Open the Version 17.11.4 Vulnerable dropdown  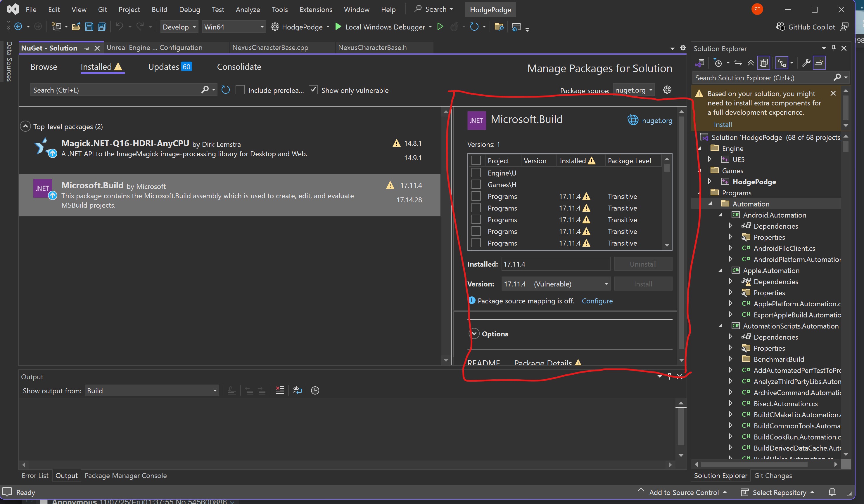555,284
